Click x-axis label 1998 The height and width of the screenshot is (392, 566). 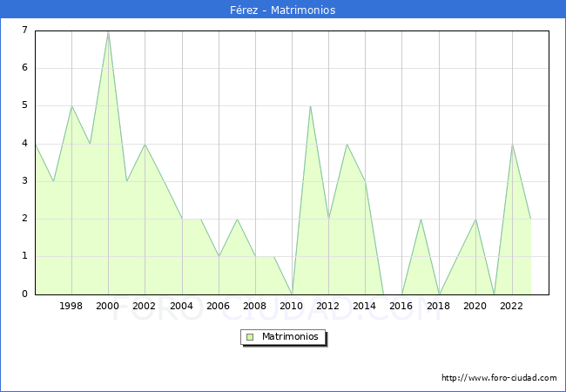71,307
